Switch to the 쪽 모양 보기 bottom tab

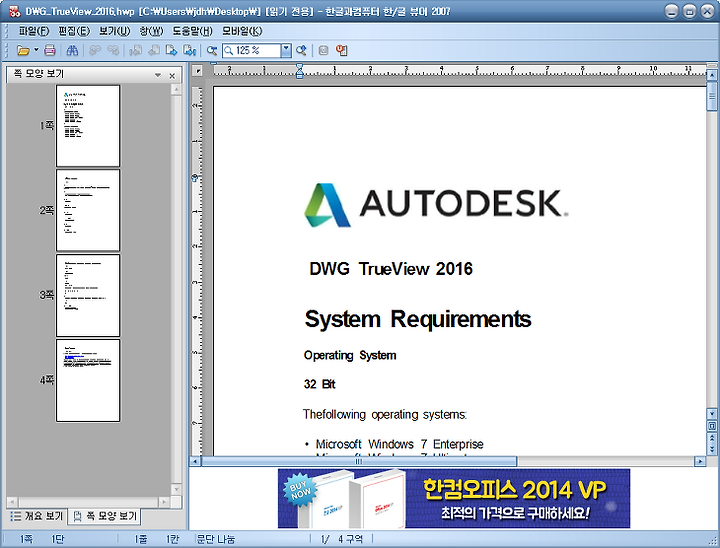(105, 516)
